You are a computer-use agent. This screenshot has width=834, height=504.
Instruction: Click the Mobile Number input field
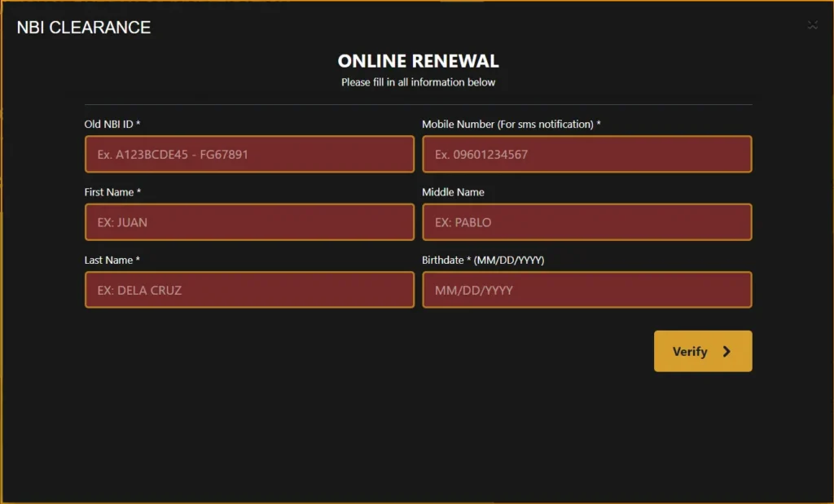pos(586,154)
